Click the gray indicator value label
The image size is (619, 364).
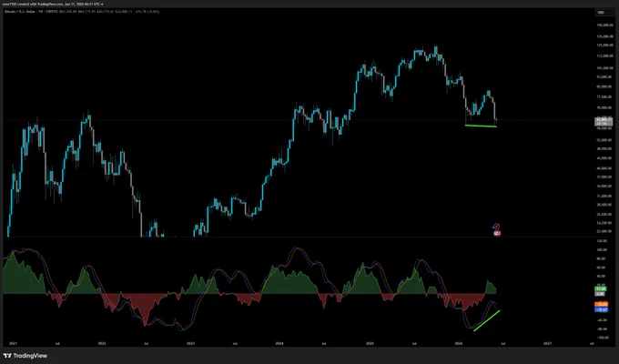pos(600,294)
